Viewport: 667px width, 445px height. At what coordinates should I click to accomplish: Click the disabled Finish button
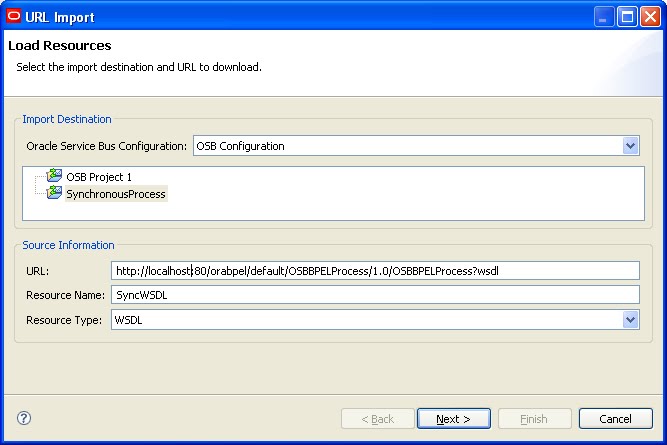534,419
